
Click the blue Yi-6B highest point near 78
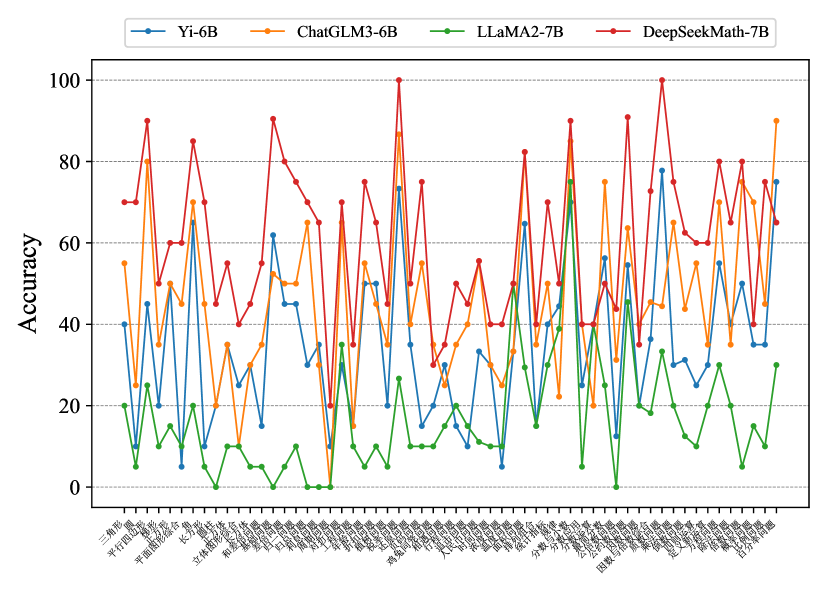[662, 170]
